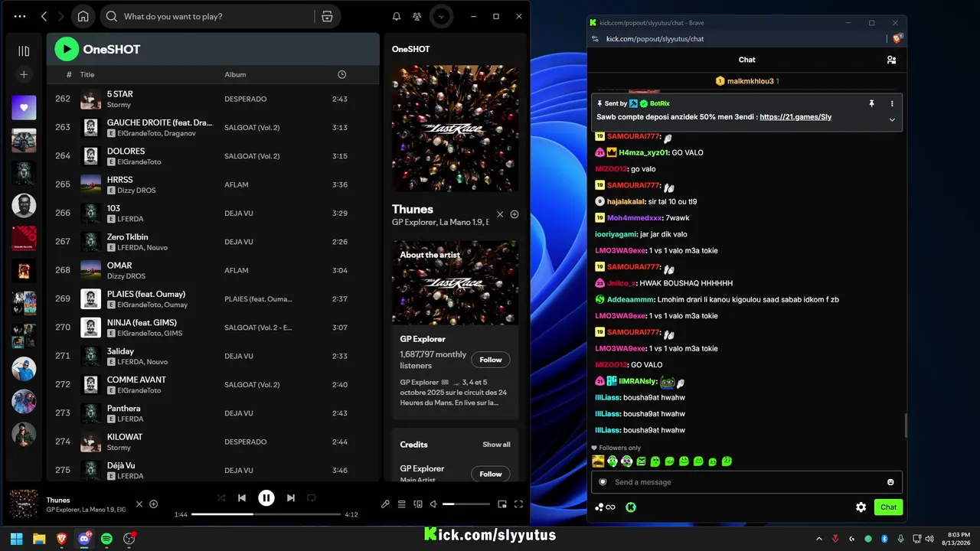
Task: Adjust the Spotify volume slider
Action: pyautogui.click(x=466, y=504)
